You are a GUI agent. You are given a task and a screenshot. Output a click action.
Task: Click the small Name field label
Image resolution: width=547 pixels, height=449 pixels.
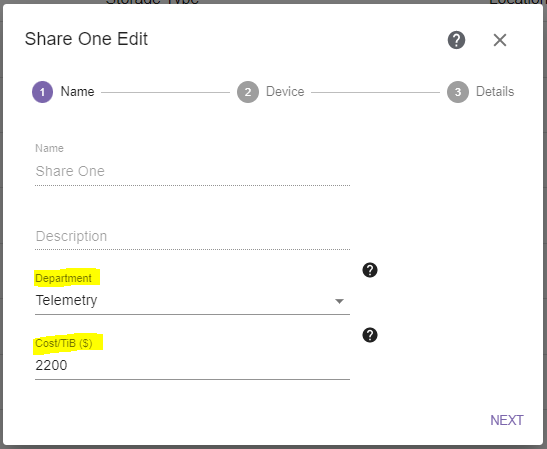(49, 148)
